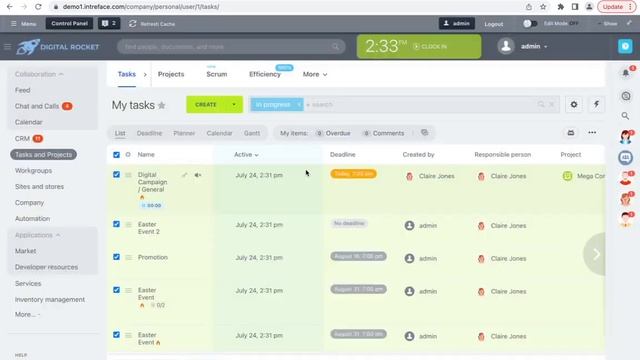Switch to Gantt view

tap(252, 133)
